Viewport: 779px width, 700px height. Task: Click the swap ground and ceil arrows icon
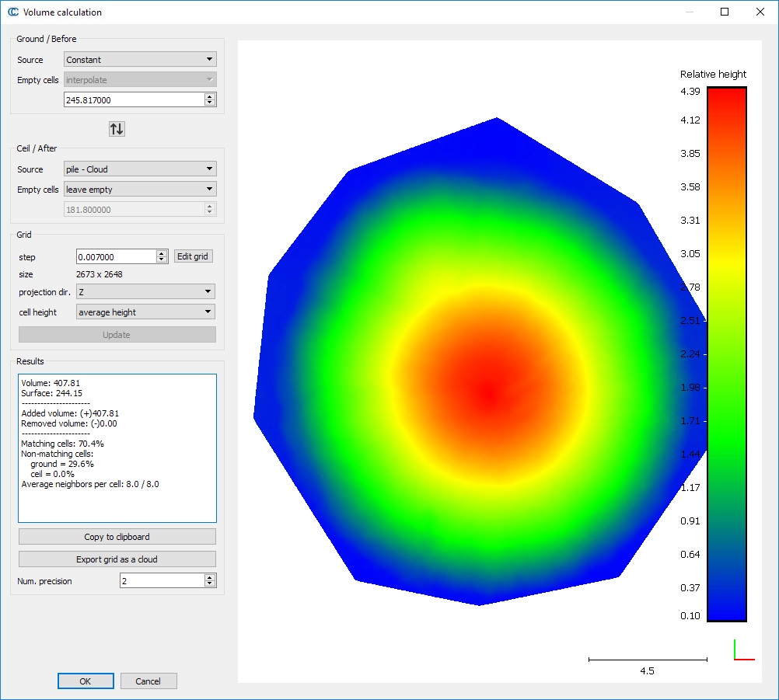[117, 129]
